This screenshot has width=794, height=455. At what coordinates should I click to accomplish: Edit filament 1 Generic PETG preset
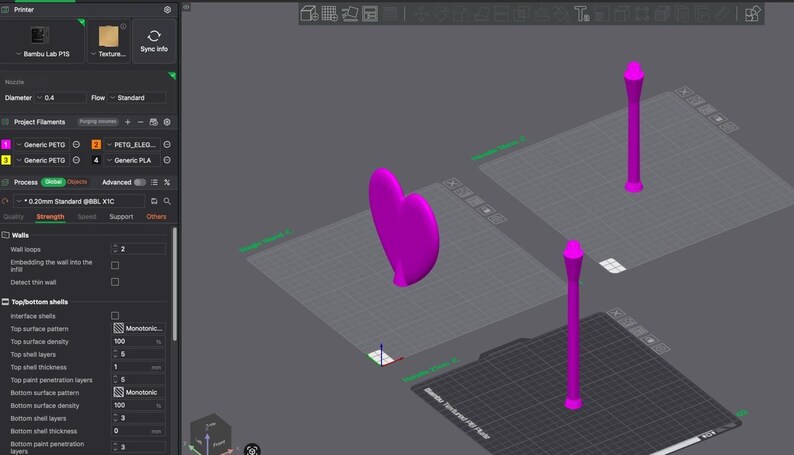(x=76, y=145)
